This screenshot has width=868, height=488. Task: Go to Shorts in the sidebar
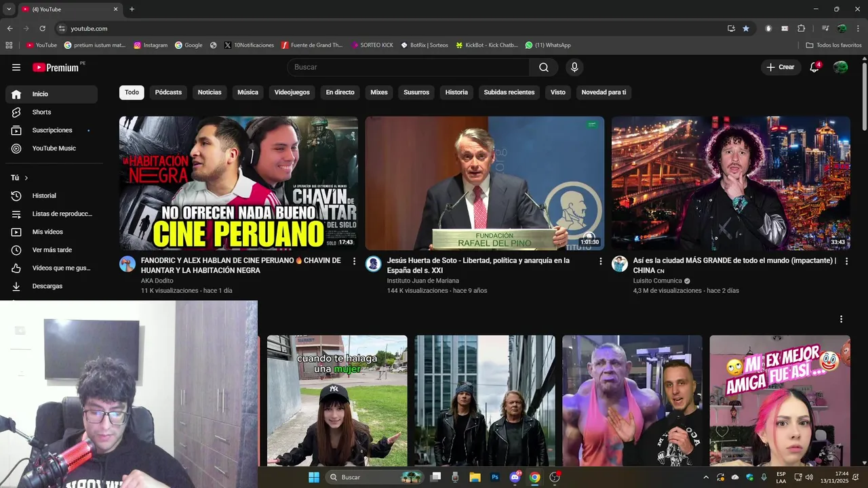pos(51,112)
